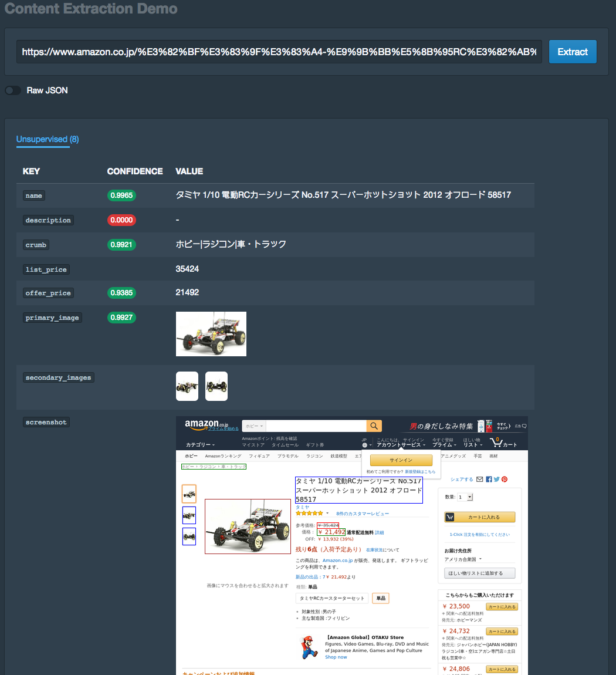Viewport: 616px width, 675px height.
Task: Click the 8件のカスタマーレビュー link in the screenshot
Action: pyautogui.click(x=363, y=514)
